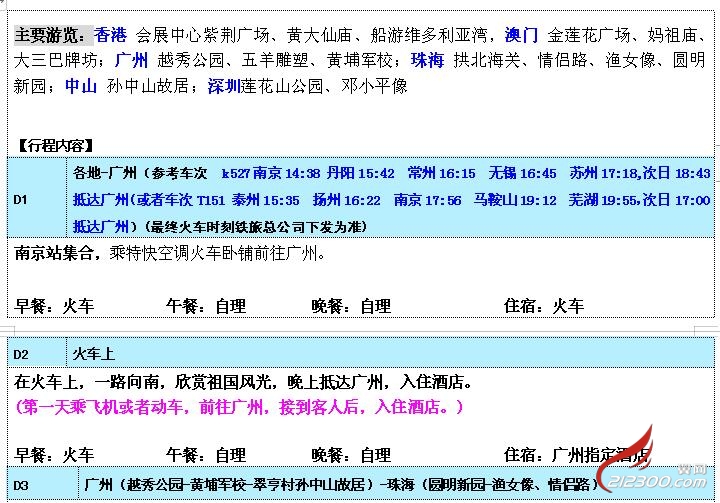Click the text 黄大仙庙 in the overview

click(x=320, y=35)
